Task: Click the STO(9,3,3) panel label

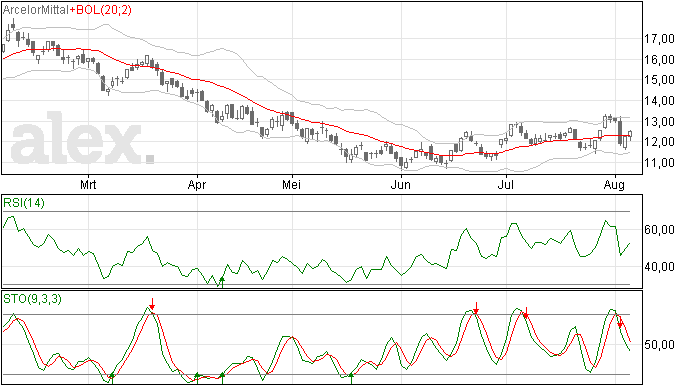Action: click(33, 299)
